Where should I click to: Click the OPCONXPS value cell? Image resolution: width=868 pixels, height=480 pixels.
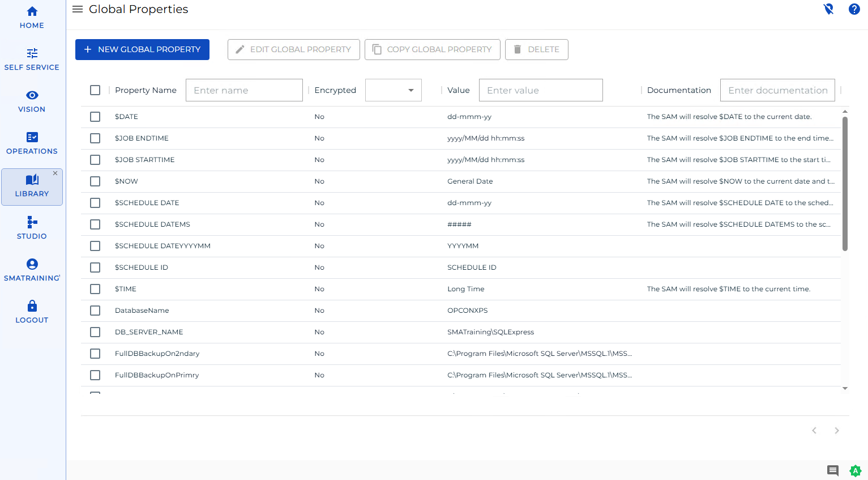(468, 311)
